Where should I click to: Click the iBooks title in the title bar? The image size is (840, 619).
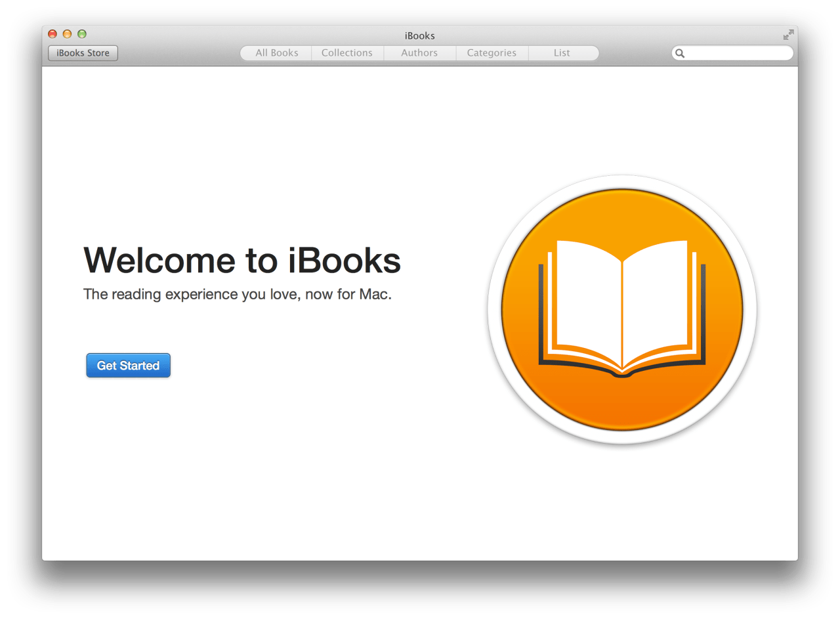point(420,35)
